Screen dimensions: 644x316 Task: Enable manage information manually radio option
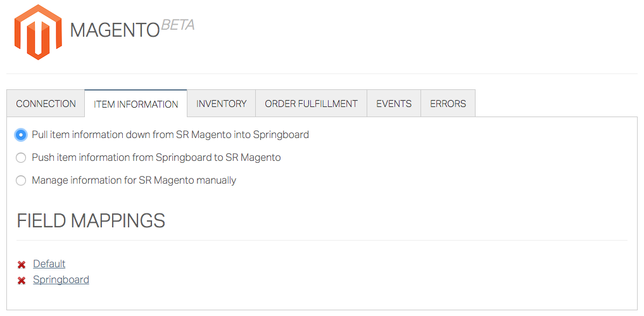pos(21,180)
